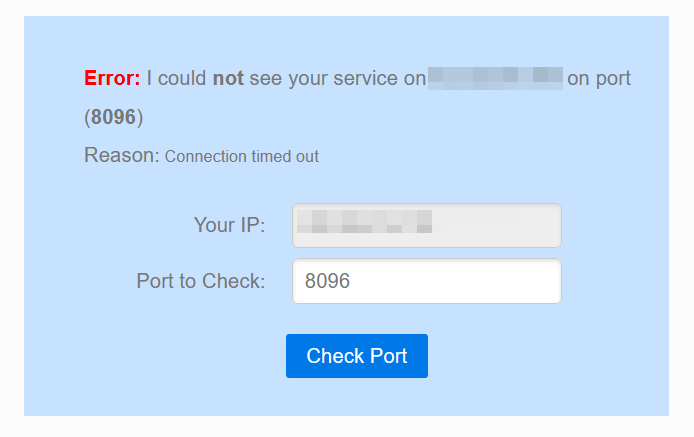Click the "Reason:" label
This screenshot has height=437, width=694.
[121, 156]
